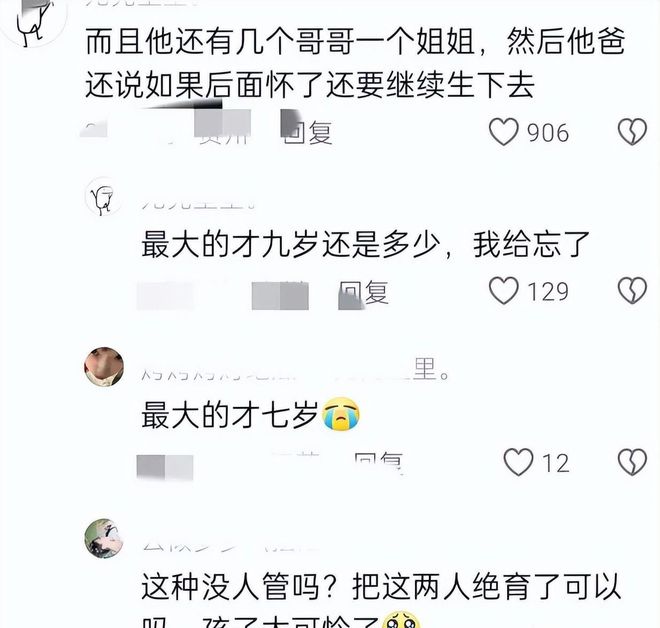This screenshot has width=660, height=628.
Task: Select comment text 而且他还有几个哥哥一个姐姐
Action: [x=280, y=42]
